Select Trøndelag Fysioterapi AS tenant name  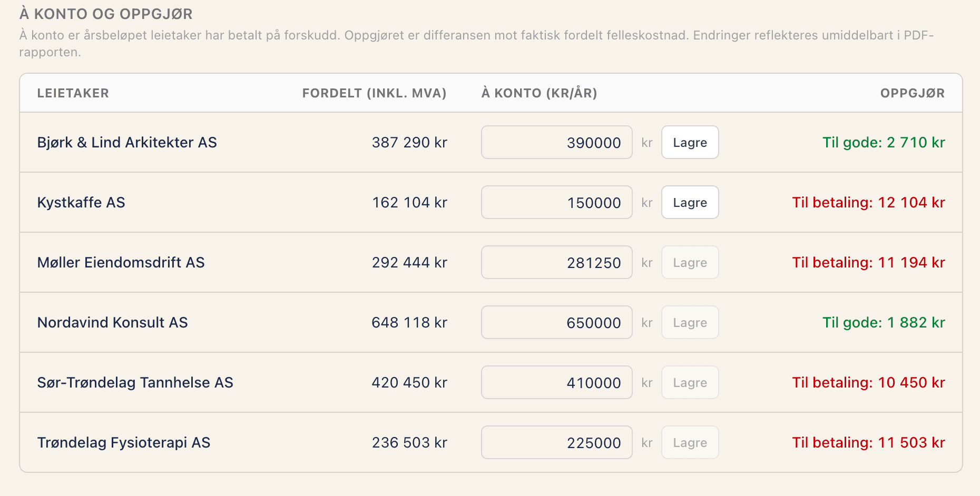click(124, 442)
